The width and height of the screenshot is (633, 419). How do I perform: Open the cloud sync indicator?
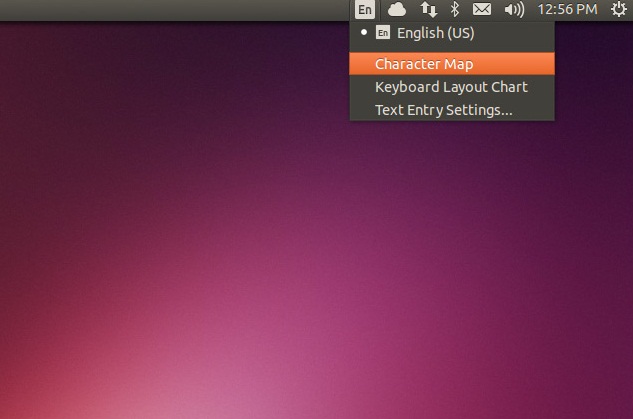397,9
